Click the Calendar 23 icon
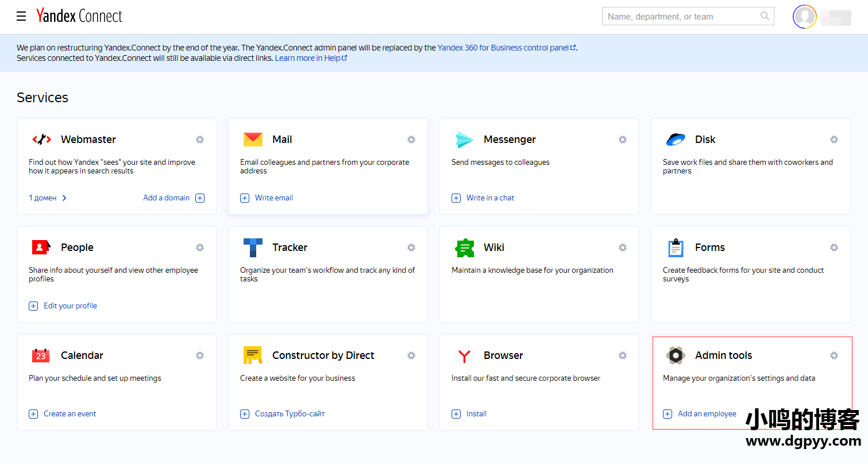The image size is (868, 464). point(41,355)
